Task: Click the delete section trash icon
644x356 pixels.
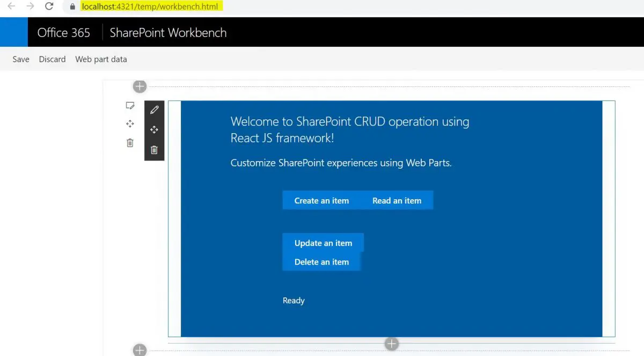Action: (x=130, y=142)
